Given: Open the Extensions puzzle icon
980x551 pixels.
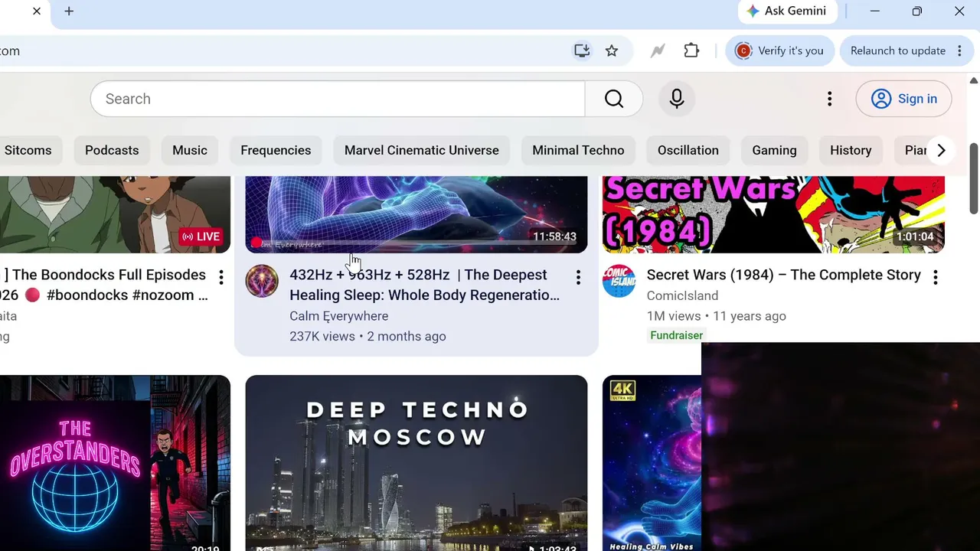Looking at the screenshot, I should (691, 51).
